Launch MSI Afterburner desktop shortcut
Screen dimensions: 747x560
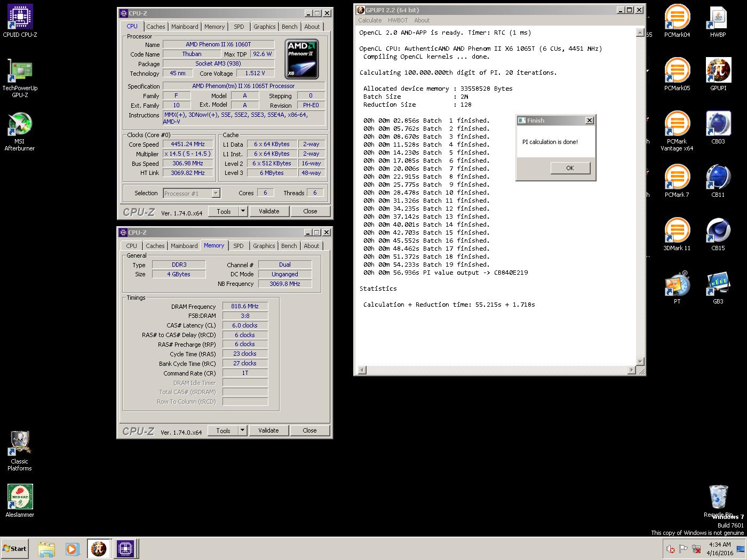(x=20, y=131)
